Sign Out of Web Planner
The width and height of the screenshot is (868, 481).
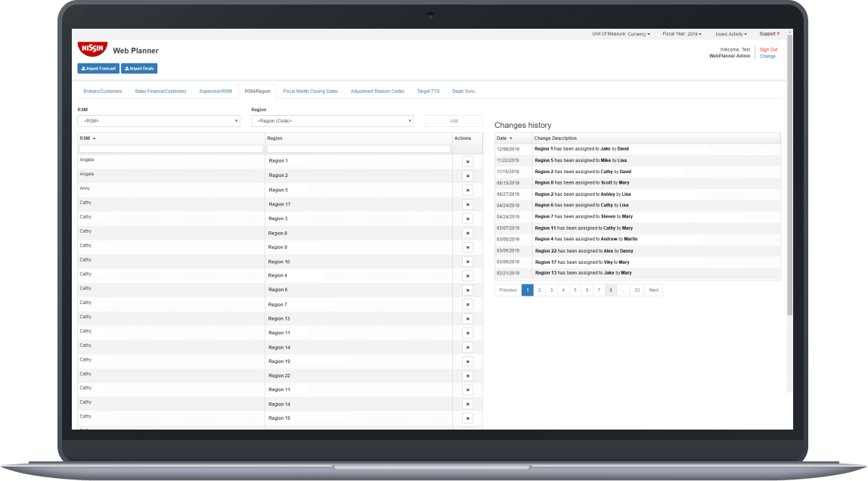pyautogui.click(x=767, y=49)
